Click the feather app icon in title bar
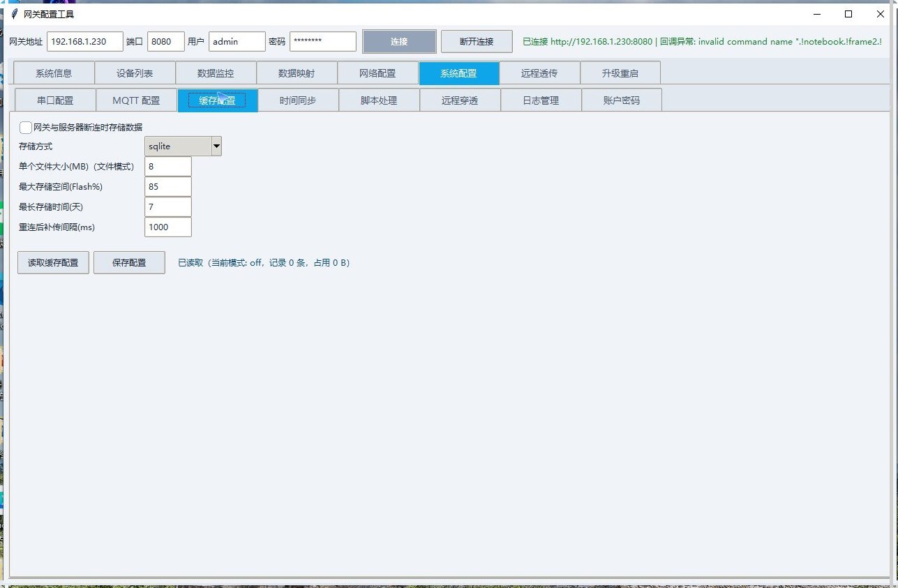The image size is (898, 588). coord(15,14)
